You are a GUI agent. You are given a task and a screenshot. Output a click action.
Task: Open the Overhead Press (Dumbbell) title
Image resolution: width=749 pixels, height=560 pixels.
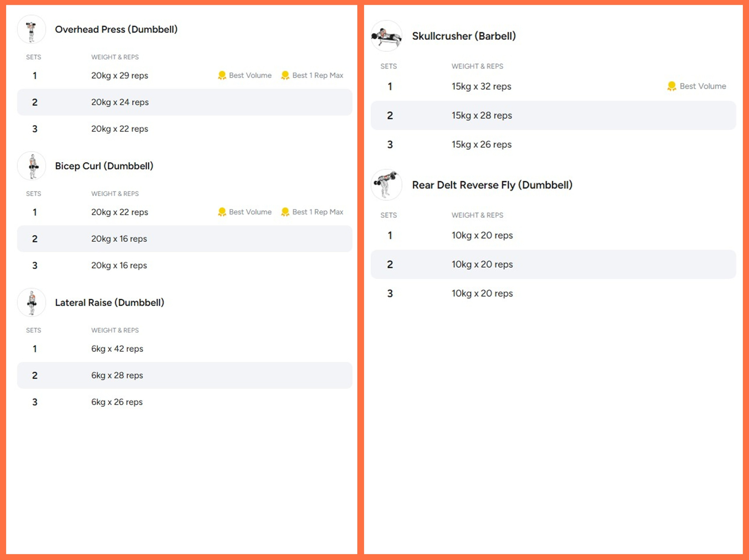116,29
